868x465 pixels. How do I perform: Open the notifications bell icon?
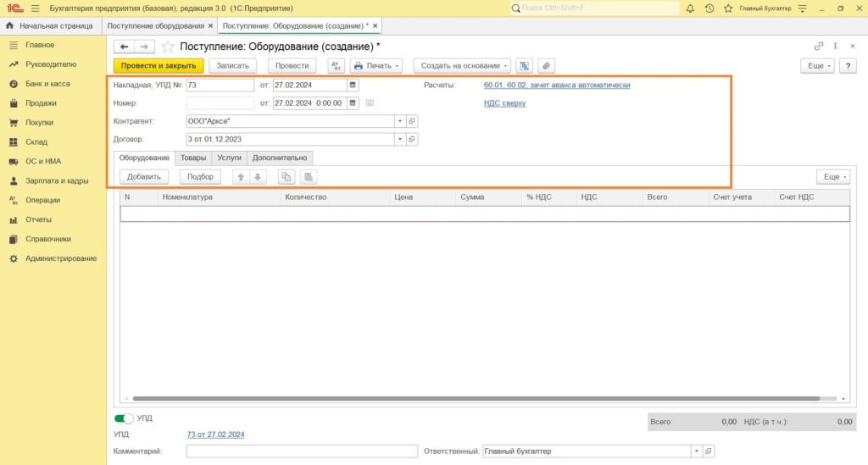(690, 8)
